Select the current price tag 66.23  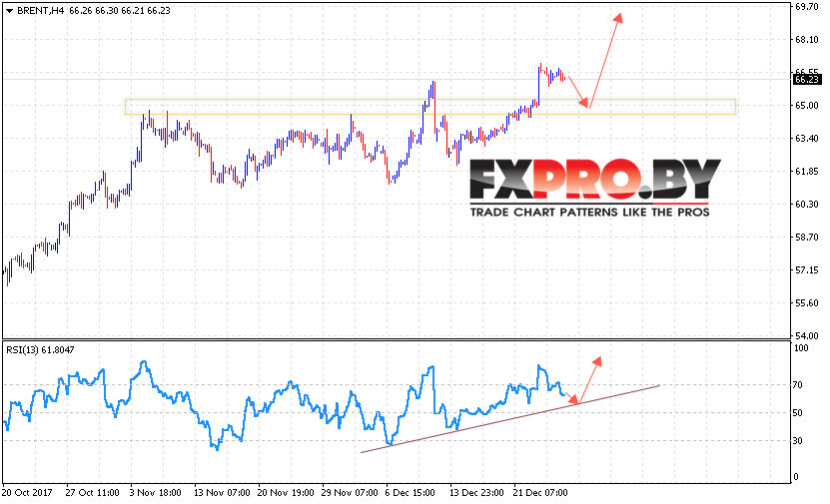point(807,79)
